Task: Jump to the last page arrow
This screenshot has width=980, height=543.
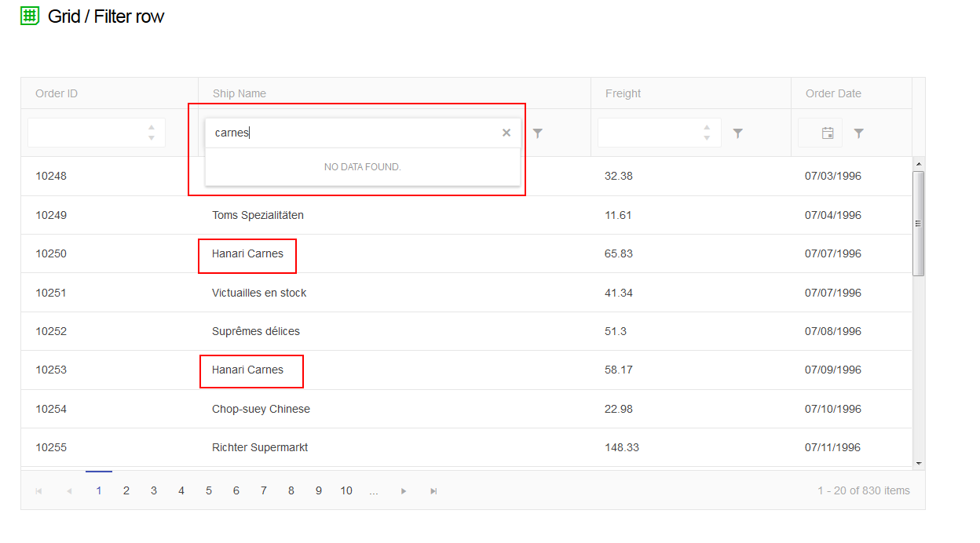Action: tap(433, 491)
